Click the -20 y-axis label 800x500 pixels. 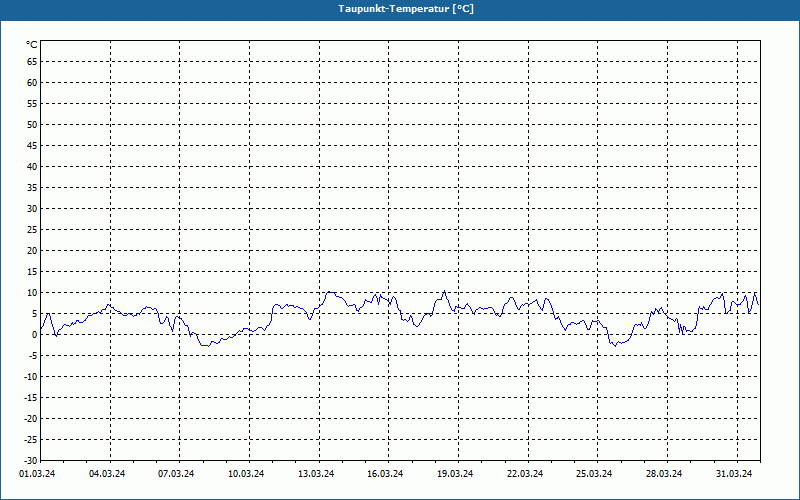point(31,418)
